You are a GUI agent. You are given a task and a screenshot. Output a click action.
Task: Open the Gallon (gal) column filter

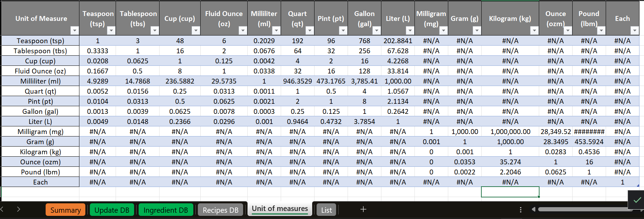point(377,31)
